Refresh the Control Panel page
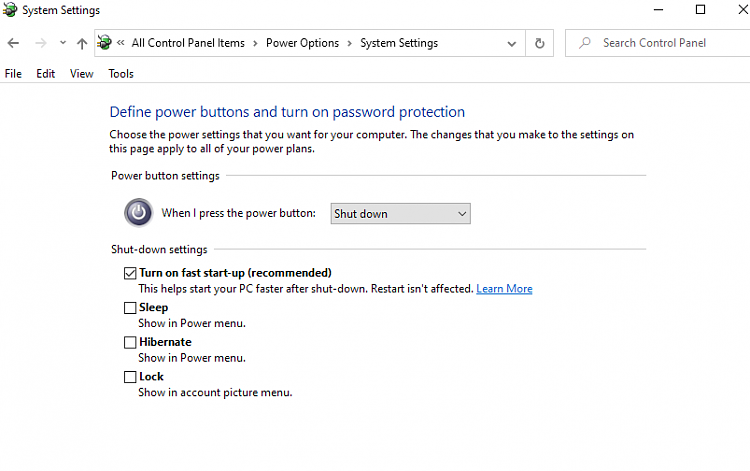The height and width of the screenshot is (471, 750). click(540, 43)
